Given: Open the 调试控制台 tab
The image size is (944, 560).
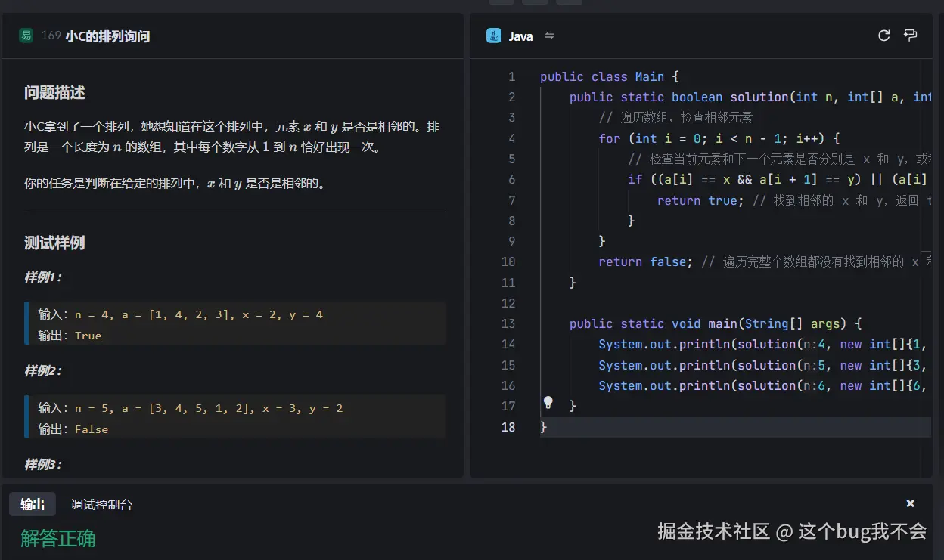Looking at the screenshot, I should coord(101,503).
